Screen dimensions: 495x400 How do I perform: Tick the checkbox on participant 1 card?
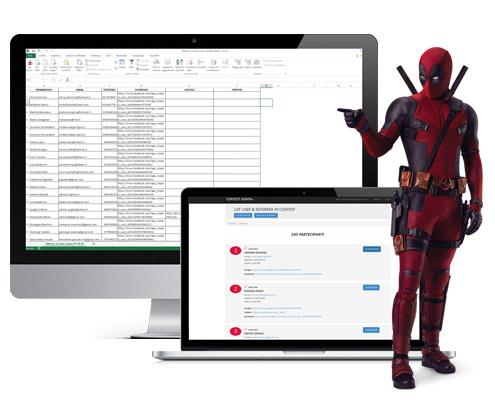coord(246,249)
